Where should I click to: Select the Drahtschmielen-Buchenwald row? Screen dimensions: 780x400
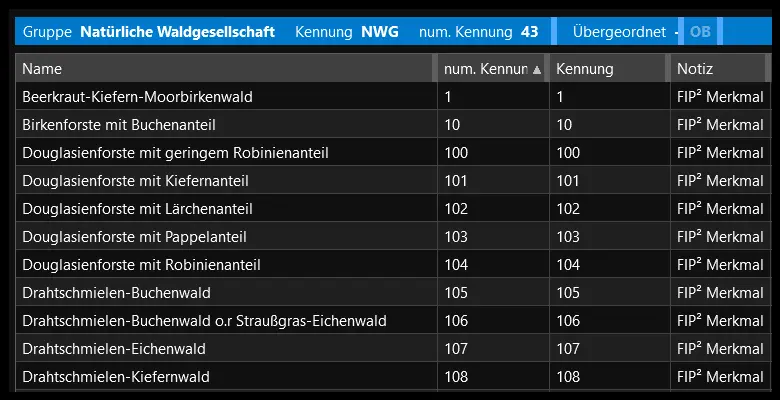pos(116,293)
